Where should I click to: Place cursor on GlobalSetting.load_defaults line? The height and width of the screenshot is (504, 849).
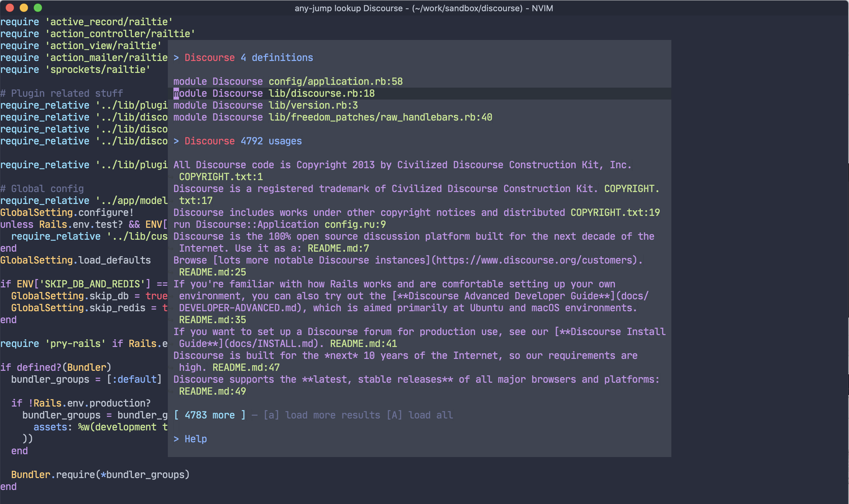75,260
